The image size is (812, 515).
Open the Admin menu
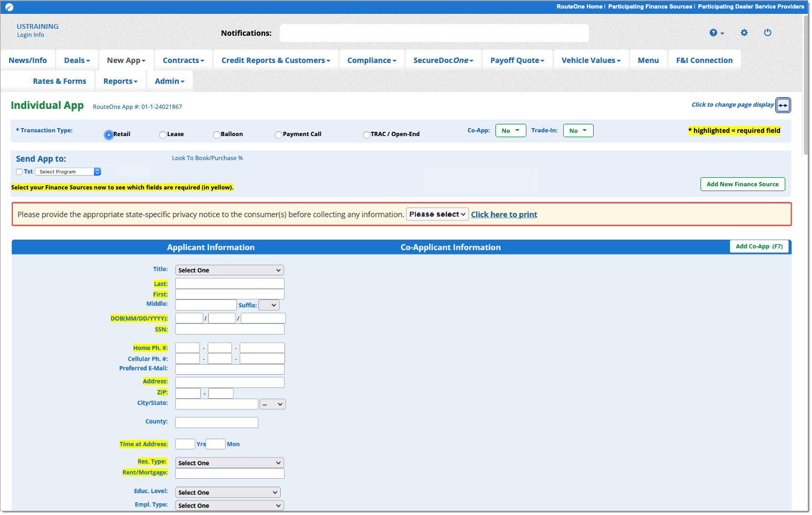pyautogui.click(x=169, y=81)
